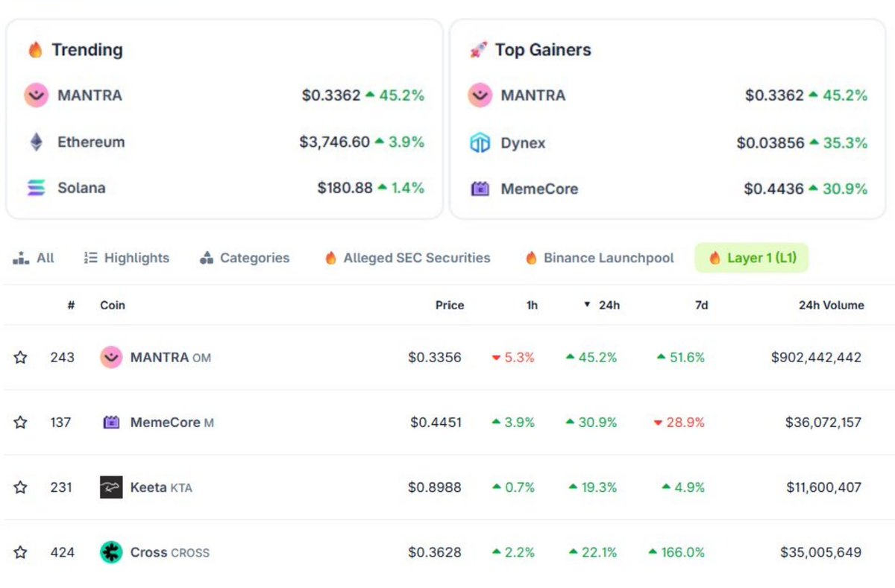The width and height of the screenshot is (895, 588).
Task: Favorite MemeCore with its star icon
Action: (20, 423)
